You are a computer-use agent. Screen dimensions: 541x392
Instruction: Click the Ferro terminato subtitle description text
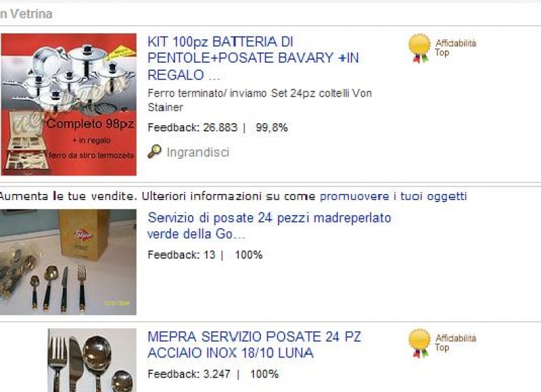click(x=260, y=100)
